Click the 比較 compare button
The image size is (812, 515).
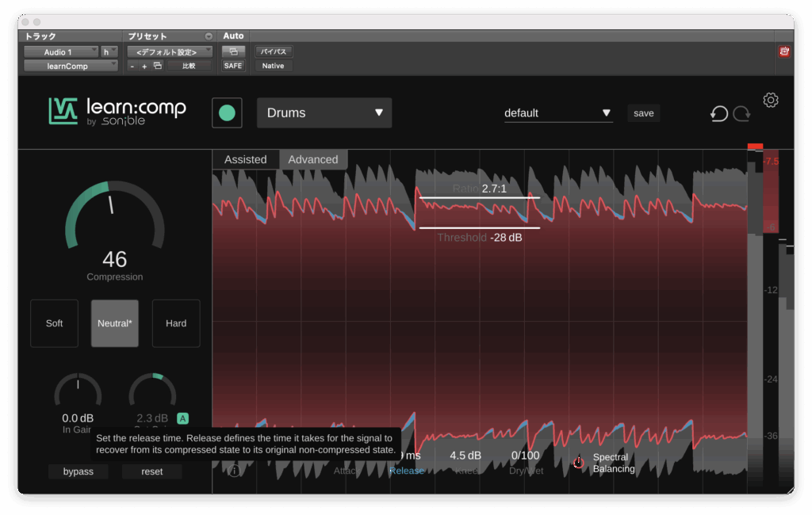click(x=189, y=66)
